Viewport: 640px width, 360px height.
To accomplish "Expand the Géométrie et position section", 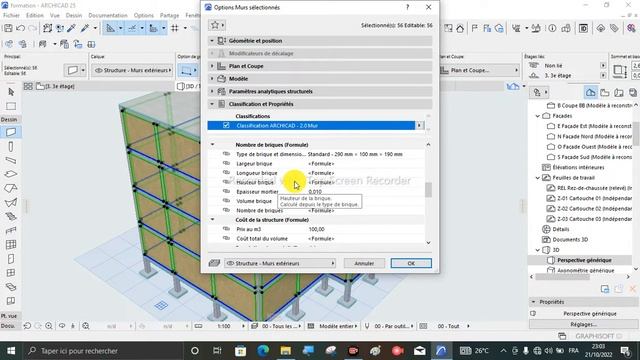I will coord(212,41).
